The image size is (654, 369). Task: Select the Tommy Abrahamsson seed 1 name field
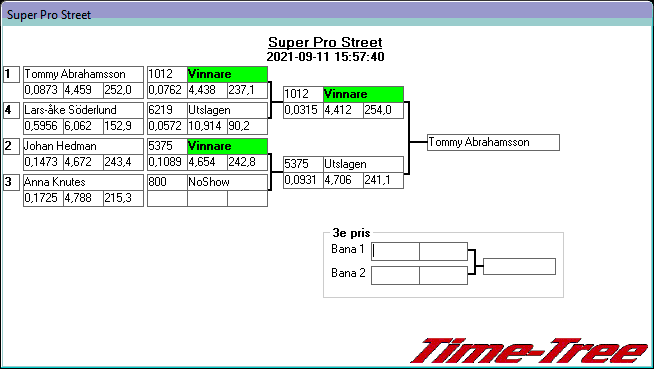pyautogui.click(x=83, y=74)
